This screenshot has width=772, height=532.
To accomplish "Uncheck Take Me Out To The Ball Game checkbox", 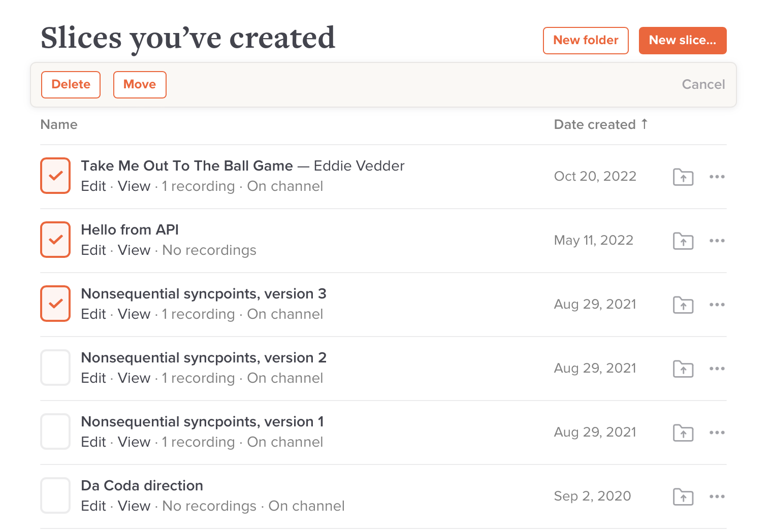I will [x=55, y=176].
